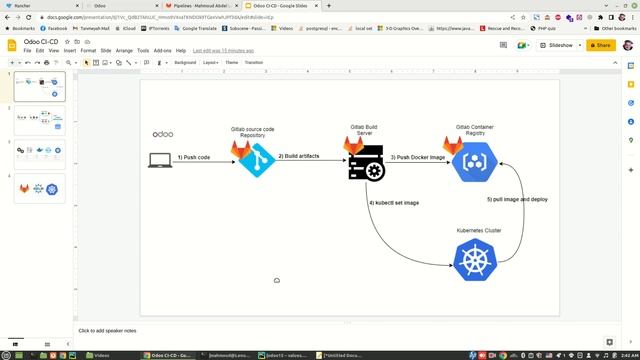This screenshot has width=640, height=360.
Task: Start a Google Meet call
Action: 523,45
